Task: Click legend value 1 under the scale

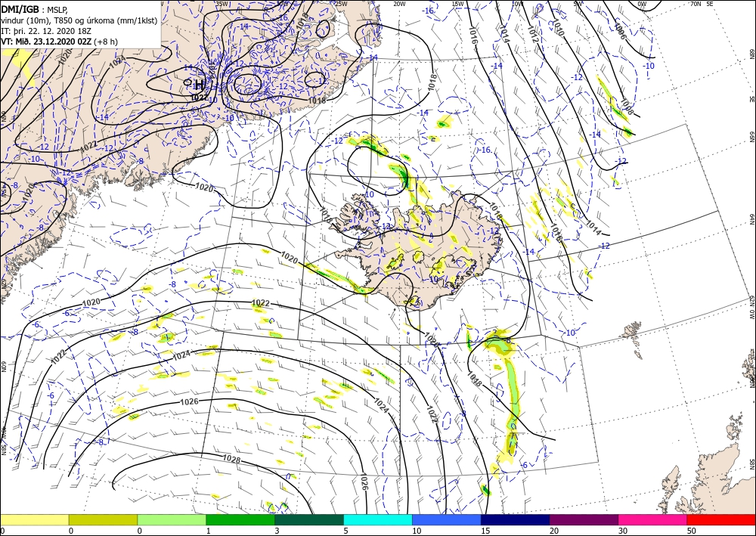Action: tap(209, 531)
